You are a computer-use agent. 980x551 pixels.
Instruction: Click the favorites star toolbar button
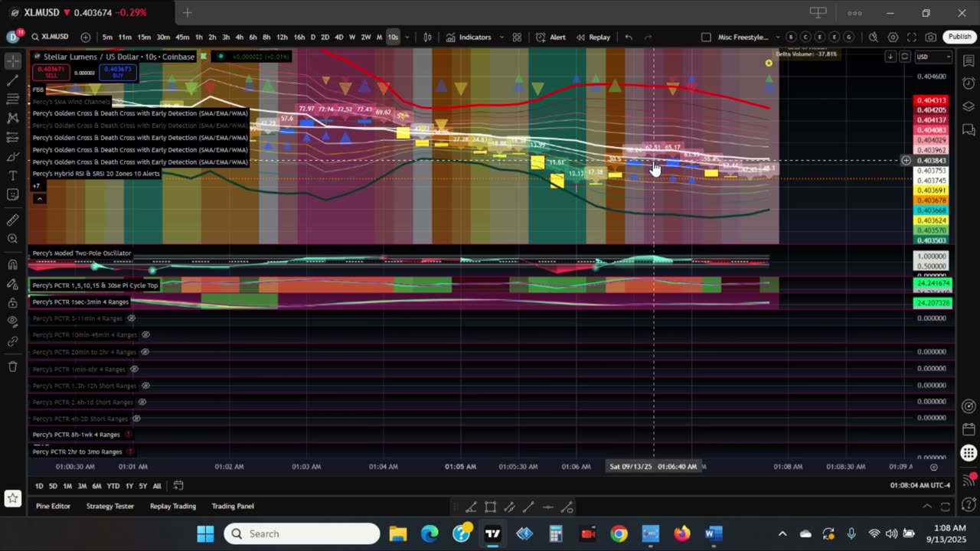point(12,498)
